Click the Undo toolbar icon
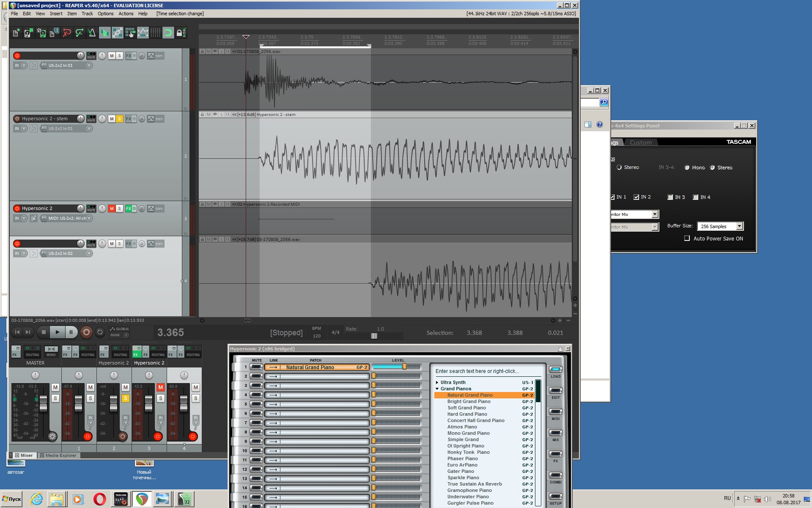 click(x=66, y=33)
